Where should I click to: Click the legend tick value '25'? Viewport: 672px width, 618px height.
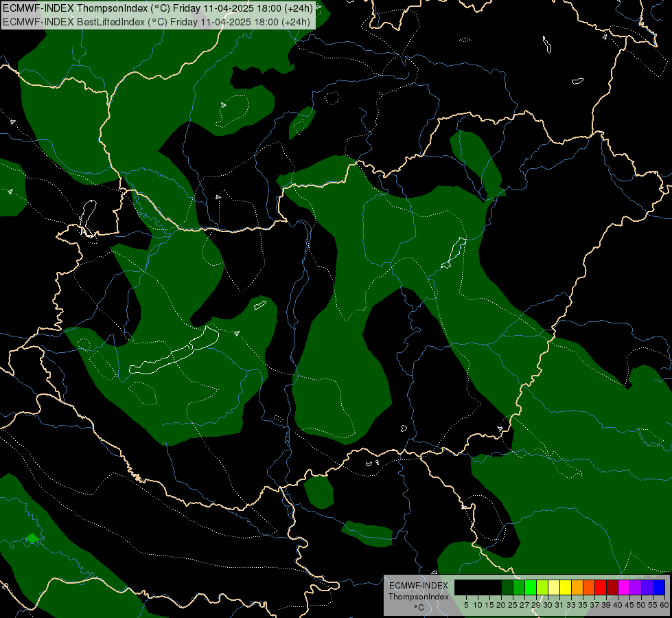(x=513, y=605)
